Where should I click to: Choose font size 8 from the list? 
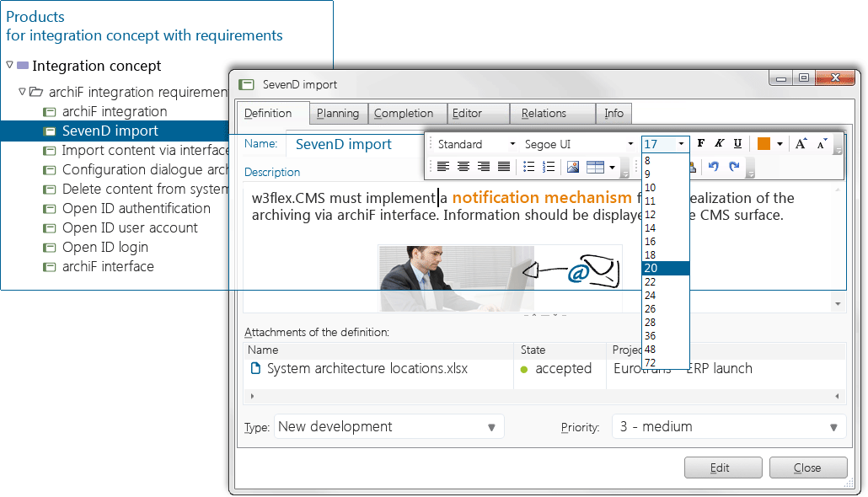pyautogui.click(x=666, y=161)
